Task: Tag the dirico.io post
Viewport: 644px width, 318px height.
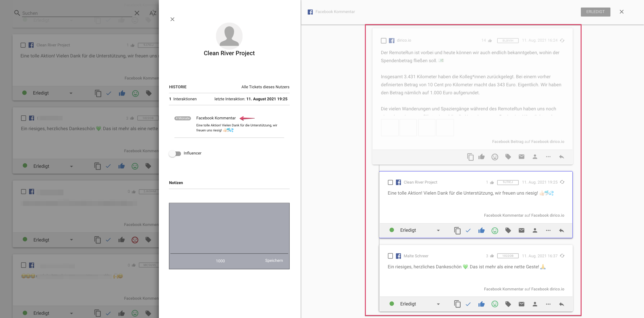Action: (508, 157)
